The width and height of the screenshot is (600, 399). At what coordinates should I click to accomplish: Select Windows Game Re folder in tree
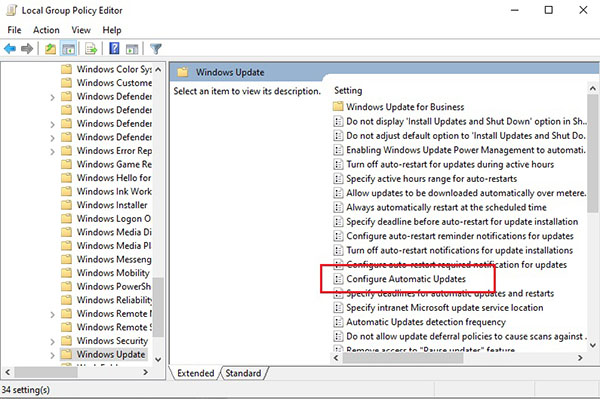tap(107, 164)
